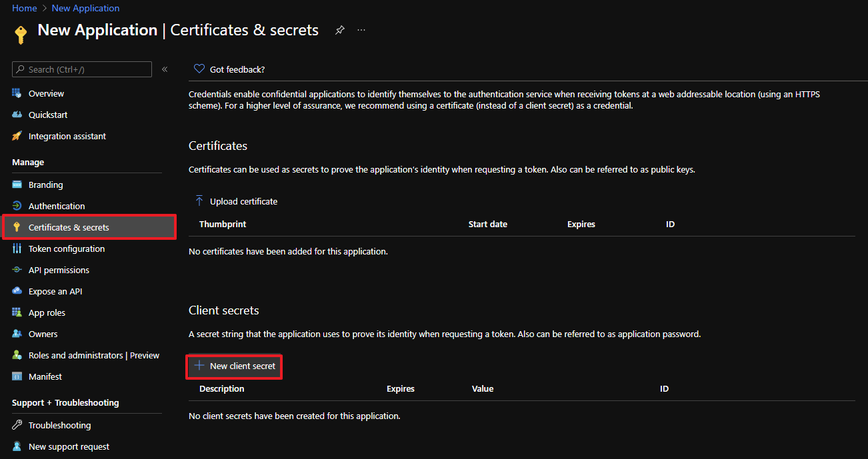This screenshot has height=459, width=868.
Task: Open New support request page
Action: (x=69, y=446)
